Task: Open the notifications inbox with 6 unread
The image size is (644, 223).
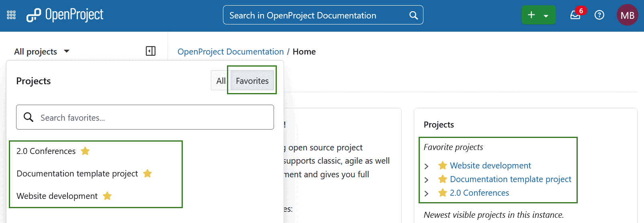Action: 575,15
